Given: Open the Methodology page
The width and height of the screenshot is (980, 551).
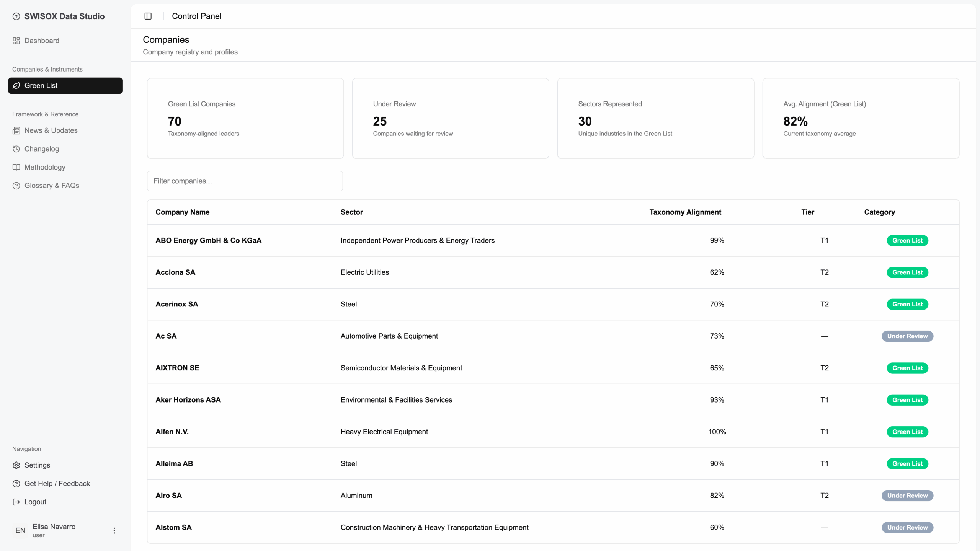Looking at the screenshot, I should click(65, 167).
